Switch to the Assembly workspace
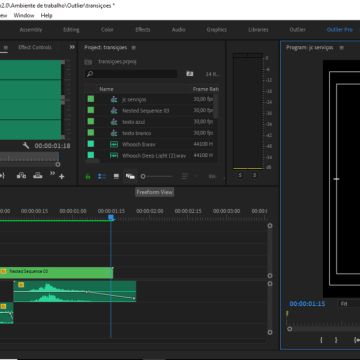360x360 pixels. (x=31, y=30)
